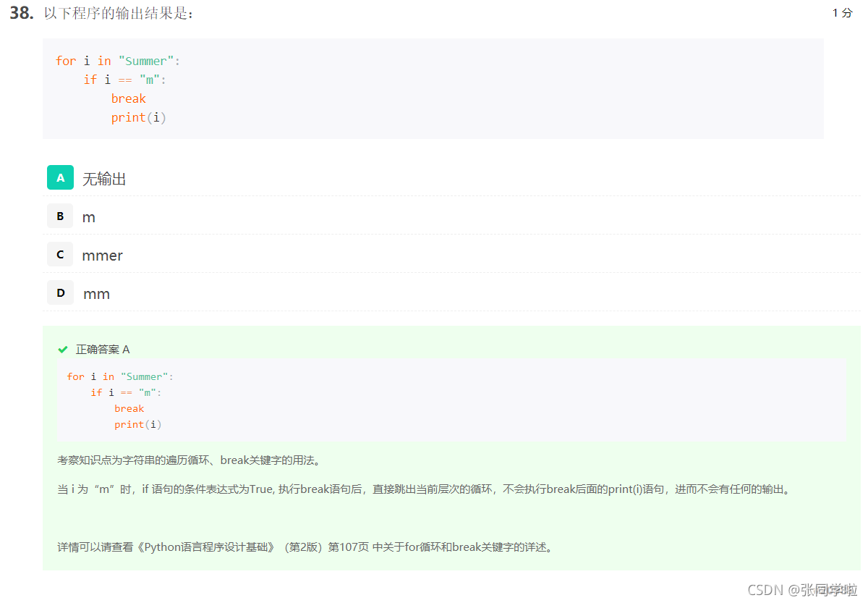Click the score label "1 分"
The width and height of the screenshot is (868, 603).
(843, 13)
